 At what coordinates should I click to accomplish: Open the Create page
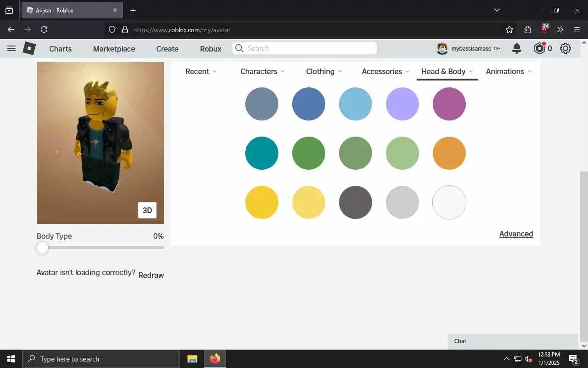pos(167,49)
